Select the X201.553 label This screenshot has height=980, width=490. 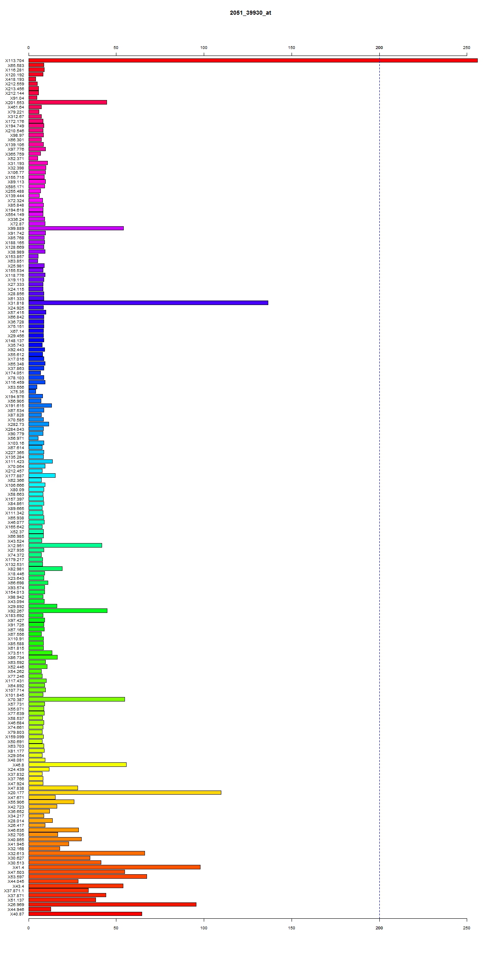tap(15, 102)
